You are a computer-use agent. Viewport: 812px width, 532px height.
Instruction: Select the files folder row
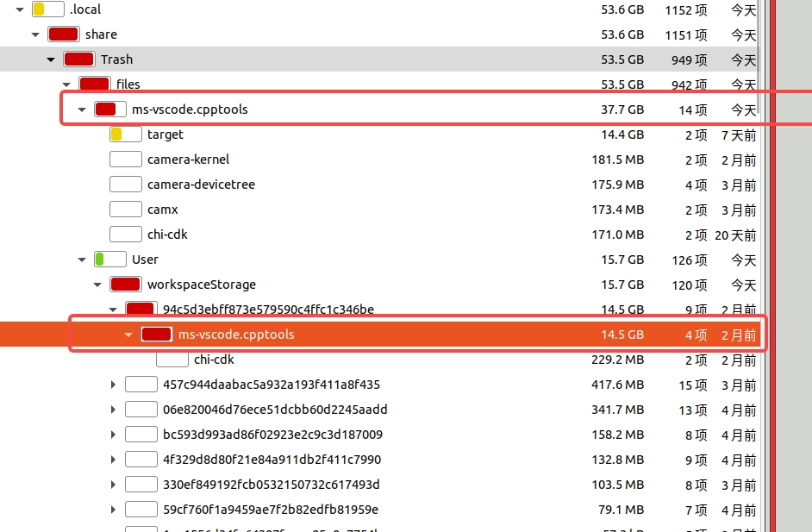379,84
